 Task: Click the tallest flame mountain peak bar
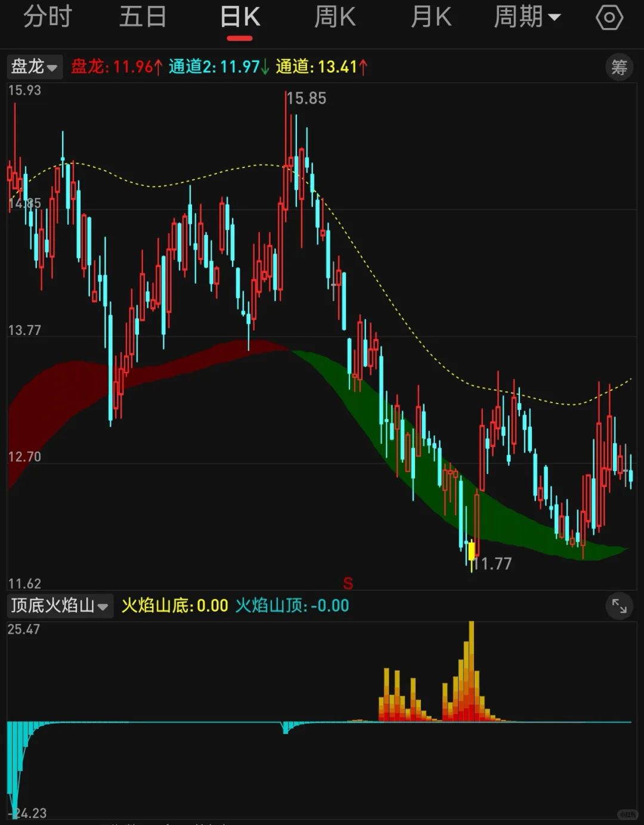coord(472,671)
